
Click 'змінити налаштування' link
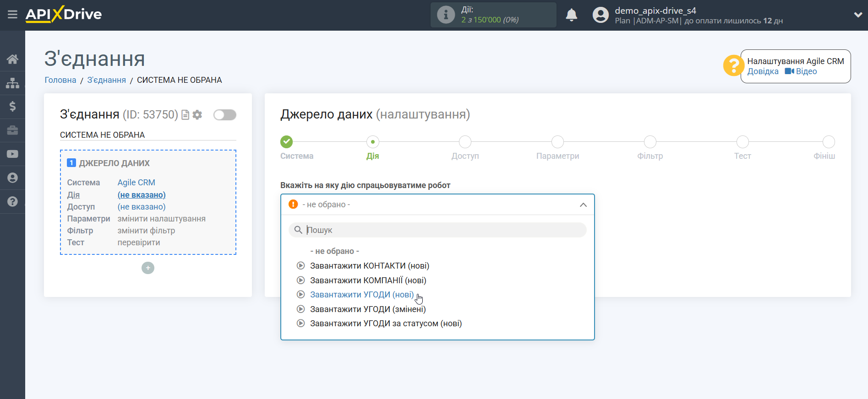point(162,219)
